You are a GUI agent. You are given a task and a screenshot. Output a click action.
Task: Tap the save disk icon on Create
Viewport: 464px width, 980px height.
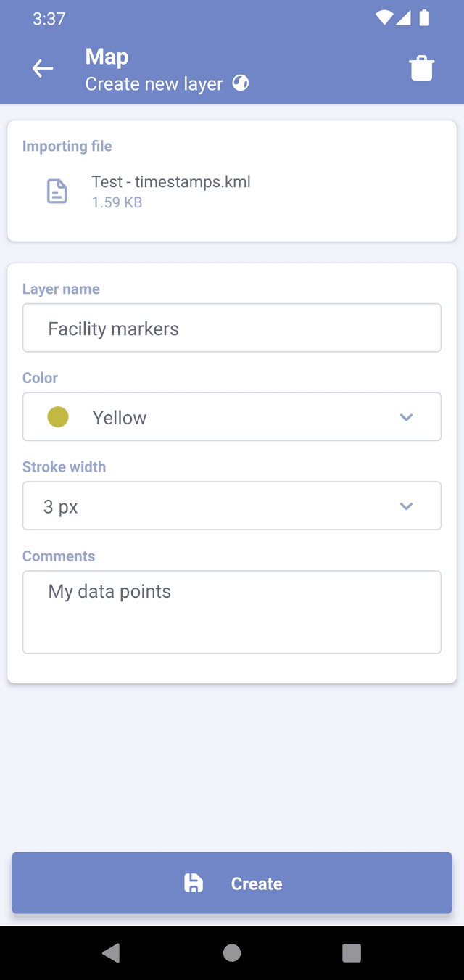(x=194, y=883)
